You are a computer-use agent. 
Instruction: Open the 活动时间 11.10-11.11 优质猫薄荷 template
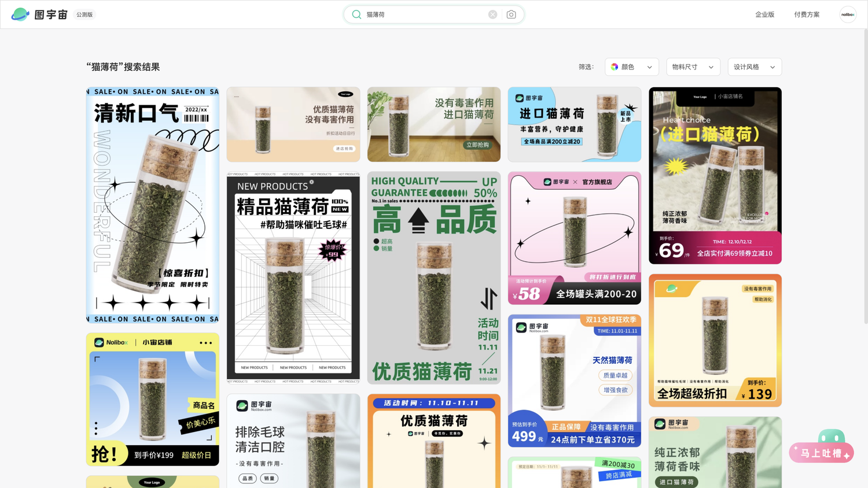[x=434, y=441]
